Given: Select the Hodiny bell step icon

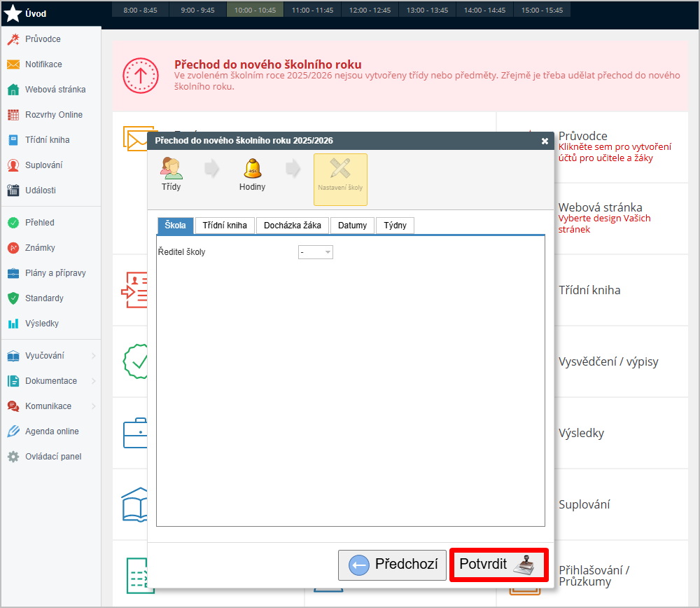Looking at the screenshot, I should 252,169.
